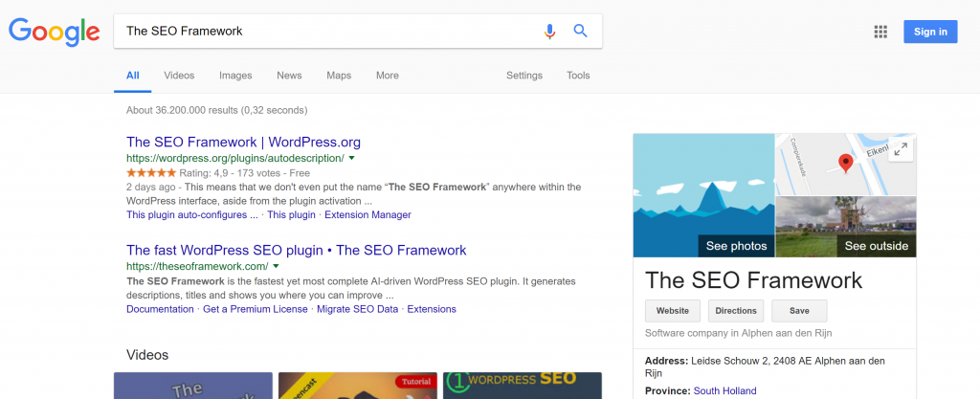
Task: Switch to the Videos tab
Action: 179,76
